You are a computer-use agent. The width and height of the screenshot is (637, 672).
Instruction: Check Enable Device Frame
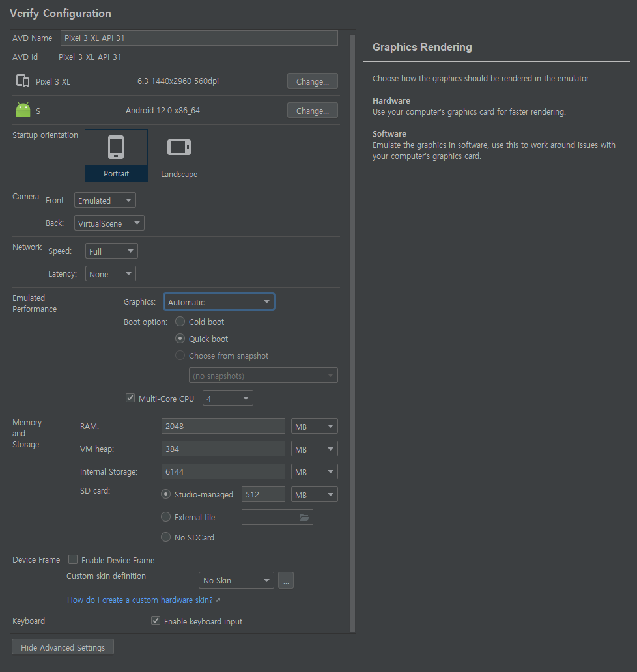[x=73, y=560]
